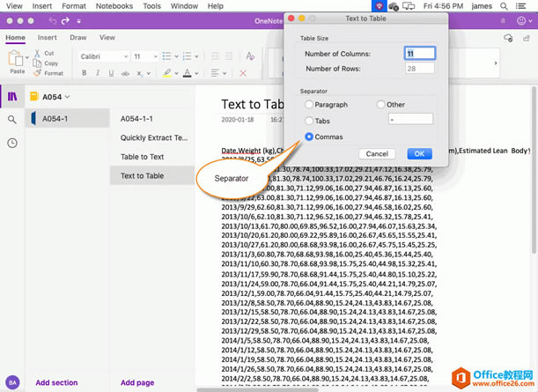The image size is (538, 392).
Task: Click the search magnifier in sidebar
Action: 12,119
